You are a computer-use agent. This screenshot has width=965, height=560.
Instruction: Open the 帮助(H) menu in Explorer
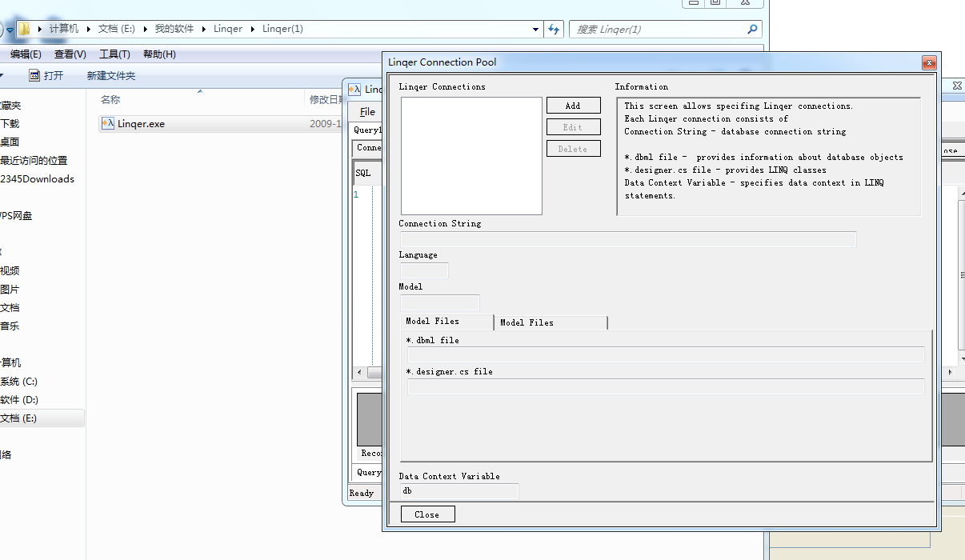coord(159,54)
